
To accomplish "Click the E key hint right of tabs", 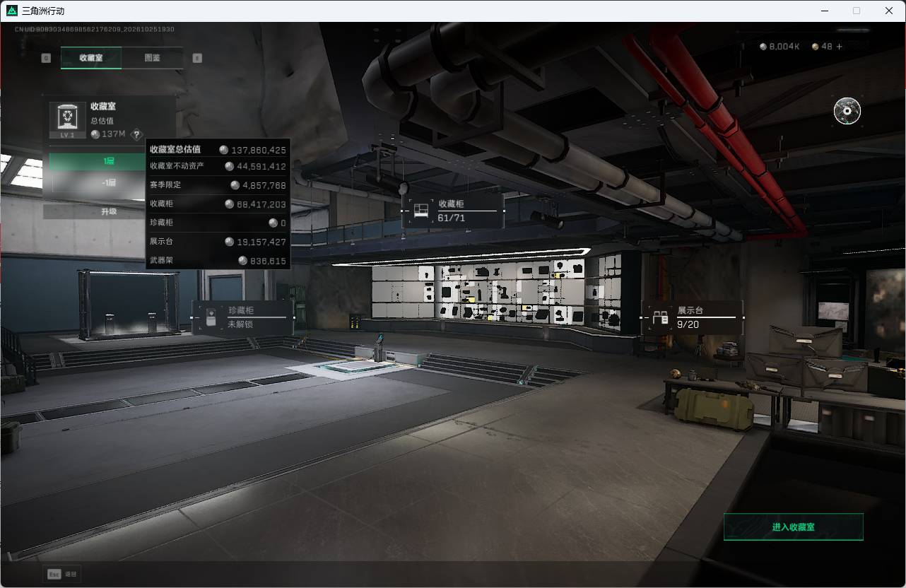I will pos(197,58).
